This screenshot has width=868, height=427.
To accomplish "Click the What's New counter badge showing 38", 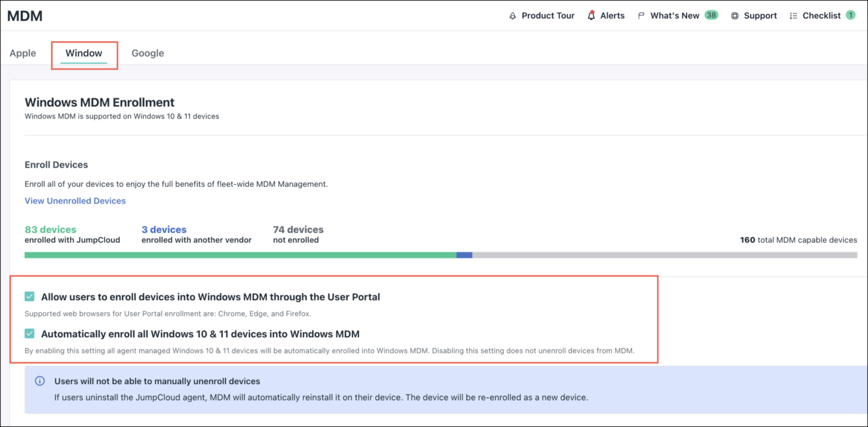I will pos(711,15).
